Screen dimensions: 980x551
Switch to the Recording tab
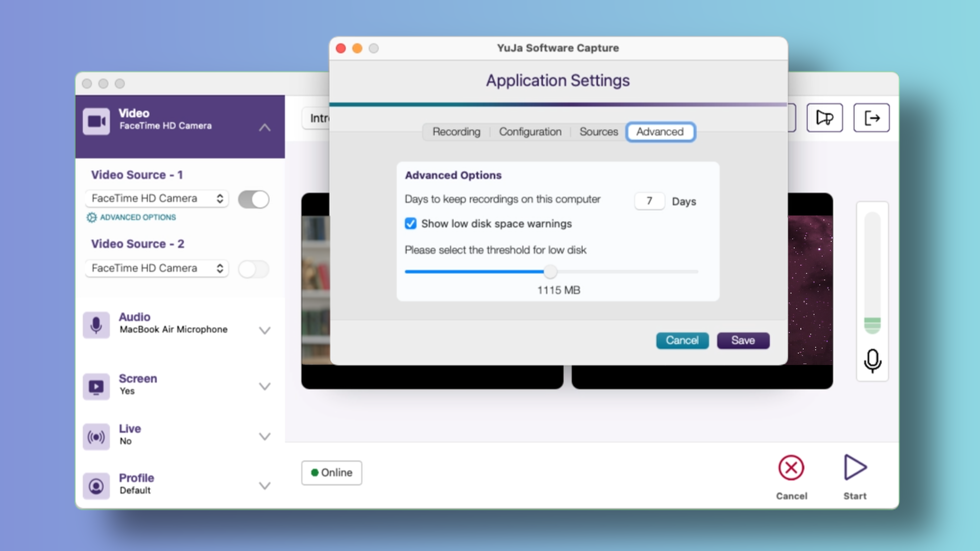coord(456,132)
